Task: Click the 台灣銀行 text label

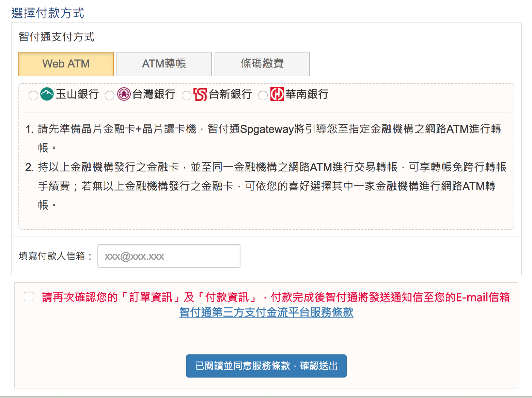Action: tap(154, 94)
